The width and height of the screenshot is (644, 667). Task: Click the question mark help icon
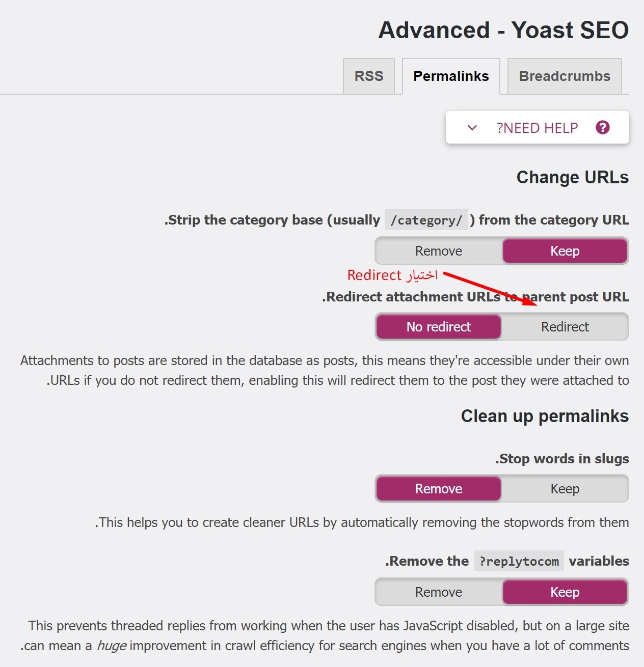point(602,127)
